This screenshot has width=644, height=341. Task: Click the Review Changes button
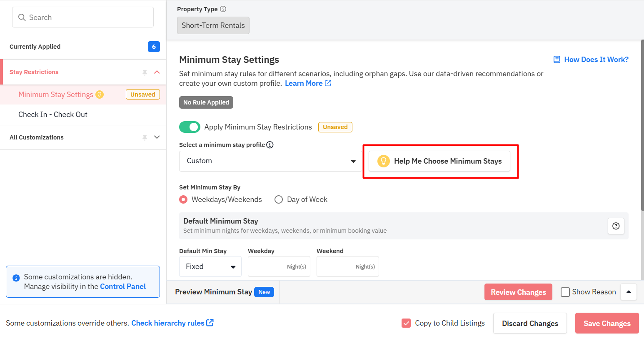(x=518, y=292)
